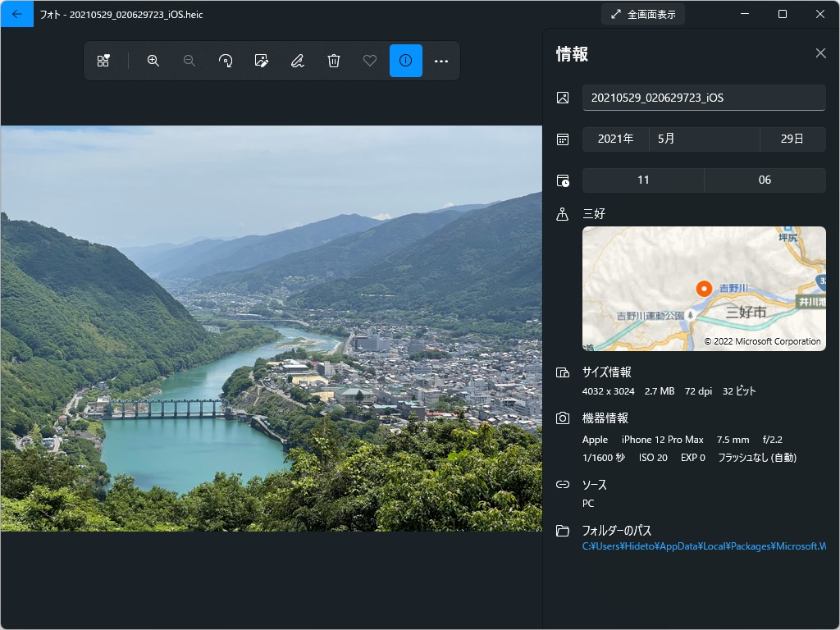Open the day field showing 29日
The image size is (840, 630).
[792, 139]
